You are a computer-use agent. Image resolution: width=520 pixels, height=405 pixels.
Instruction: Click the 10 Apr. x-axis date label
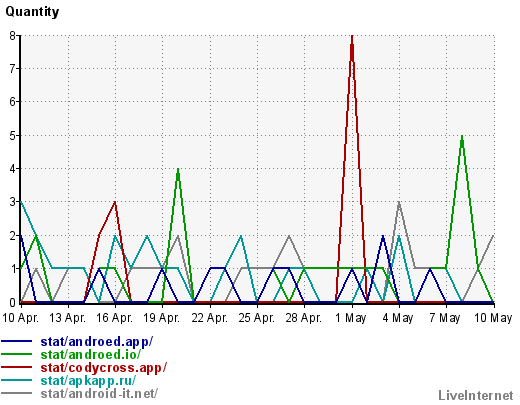(x=21, y=318)
